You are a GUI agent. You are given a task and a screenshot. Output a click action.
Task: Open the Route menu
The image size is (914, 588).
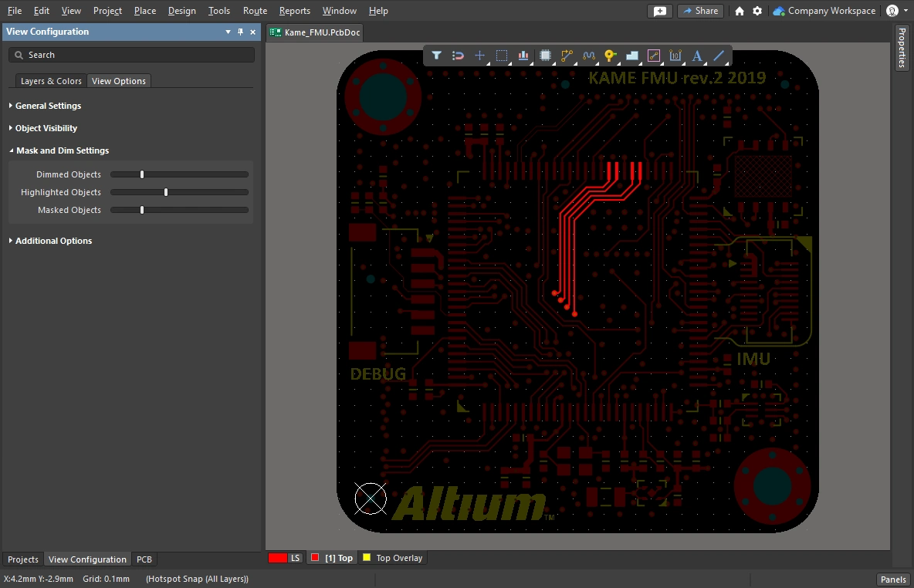point(255,11)
